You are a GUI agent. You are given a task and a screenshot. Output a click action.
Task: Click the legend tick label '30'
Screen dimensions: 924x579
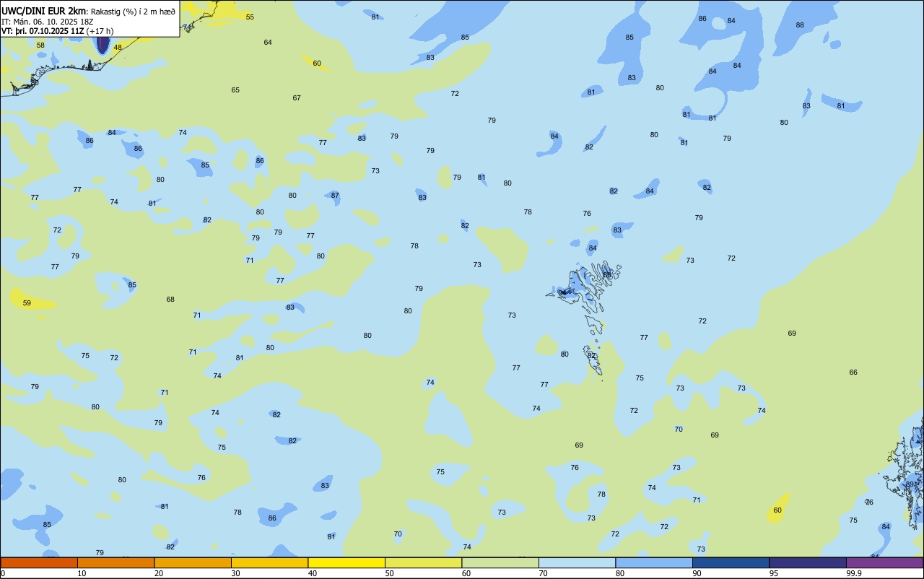click(236, 573)
